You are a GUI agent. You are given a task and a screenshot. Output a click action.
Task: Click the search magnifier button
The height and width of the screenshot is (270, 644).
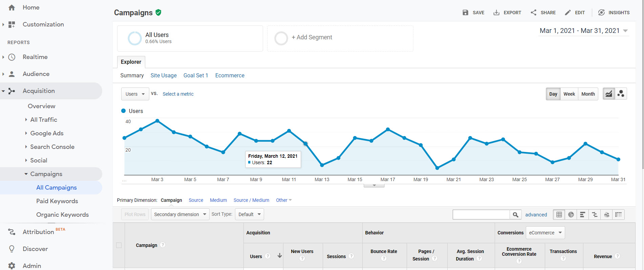click(515, 214)
